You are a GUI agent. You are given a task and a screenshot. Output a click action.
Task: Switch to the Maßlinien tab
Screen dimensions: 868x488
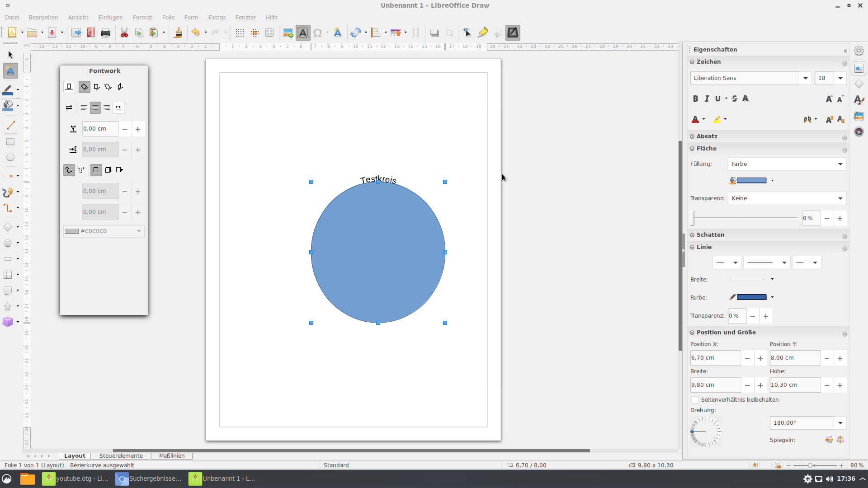(172, 456)
